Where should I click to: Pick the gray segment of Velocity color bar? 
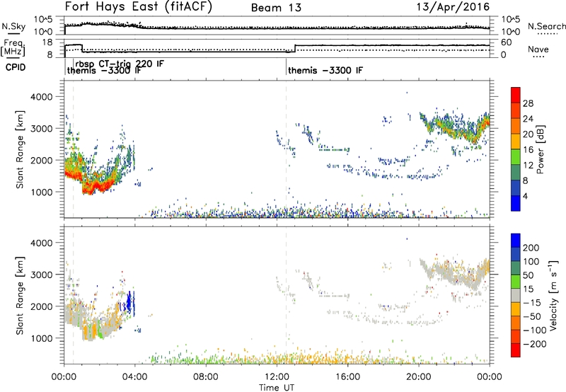516,295
